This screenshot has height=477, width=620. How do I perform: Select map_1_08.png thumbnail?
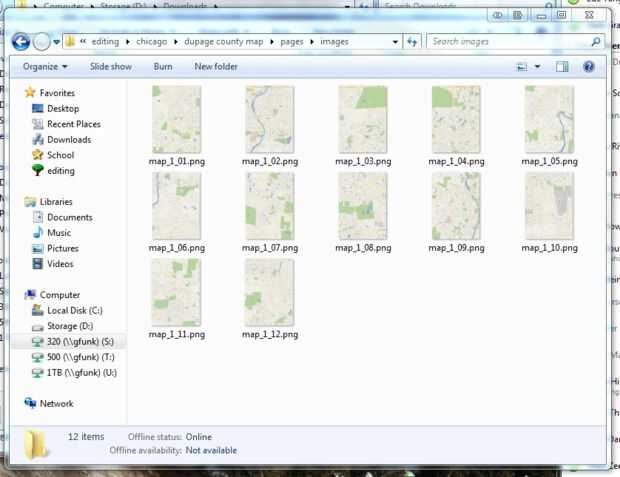point(363,206)
